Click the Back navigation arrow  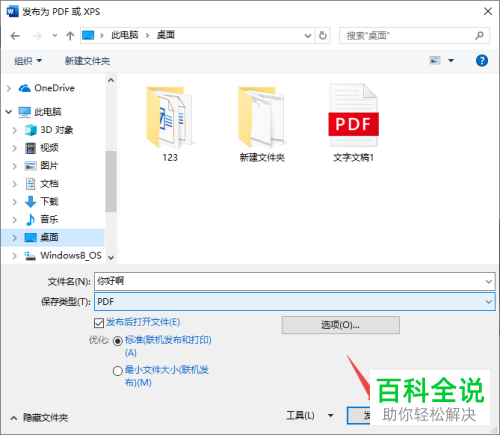15,36
